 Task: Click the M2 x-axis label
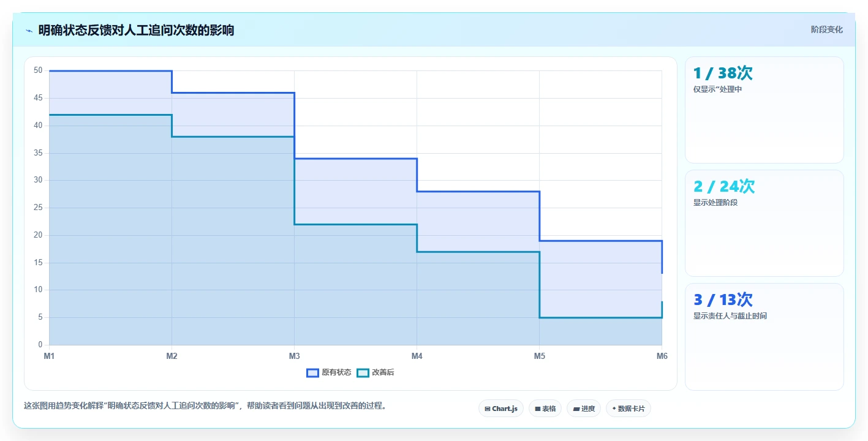coord(172,356)
